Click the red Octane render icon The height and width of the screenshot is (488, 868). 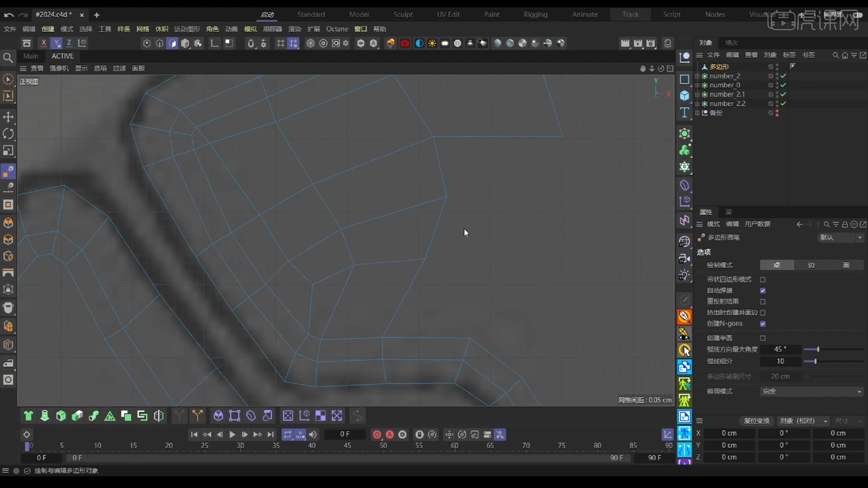[405, 43]
